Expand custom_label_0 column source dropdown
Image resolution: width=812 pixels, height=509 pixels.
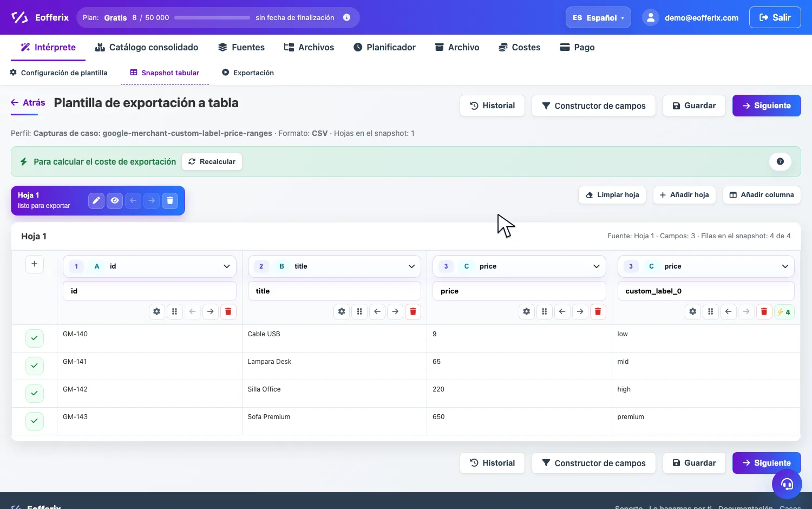pos(706,266)
